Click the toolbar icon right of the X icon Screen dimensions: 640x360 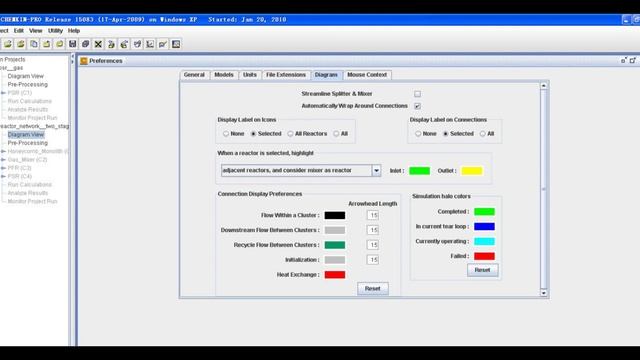(x=111, y=44)
